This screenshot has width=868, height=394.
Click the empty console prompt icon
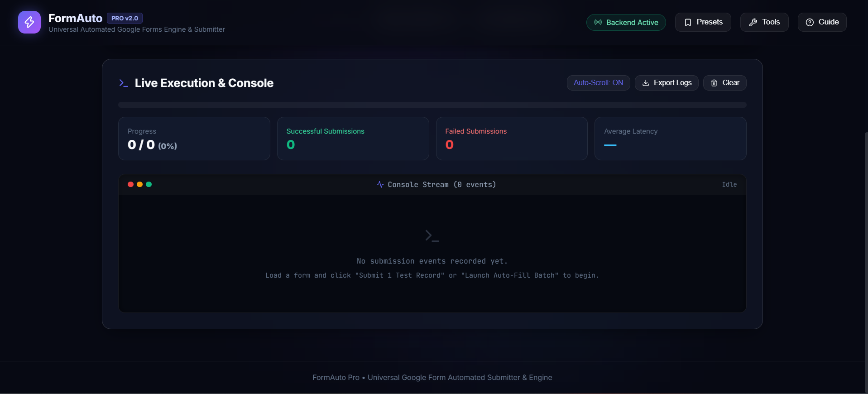(432, 235)
